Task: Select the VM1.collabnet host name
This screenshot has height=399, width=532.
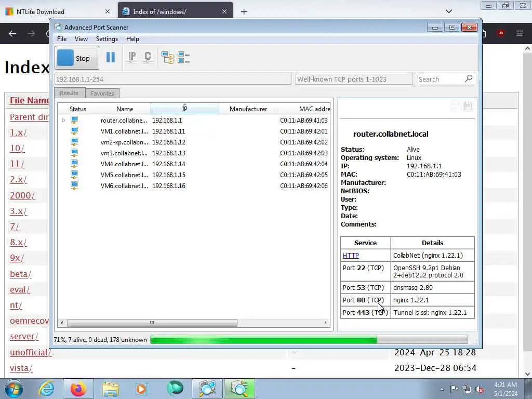Action: pos(124,131)
